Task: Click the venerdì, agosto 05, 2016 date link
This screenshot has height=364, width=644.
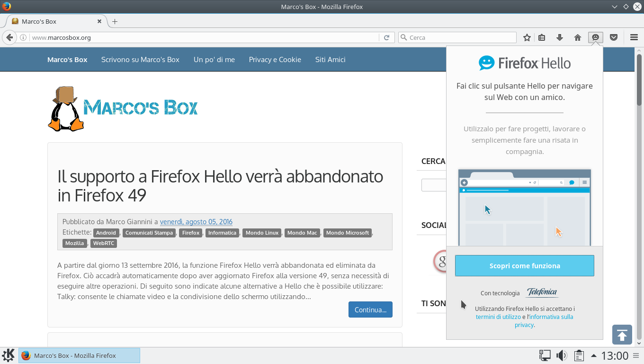Action: [x=196, y=222]
